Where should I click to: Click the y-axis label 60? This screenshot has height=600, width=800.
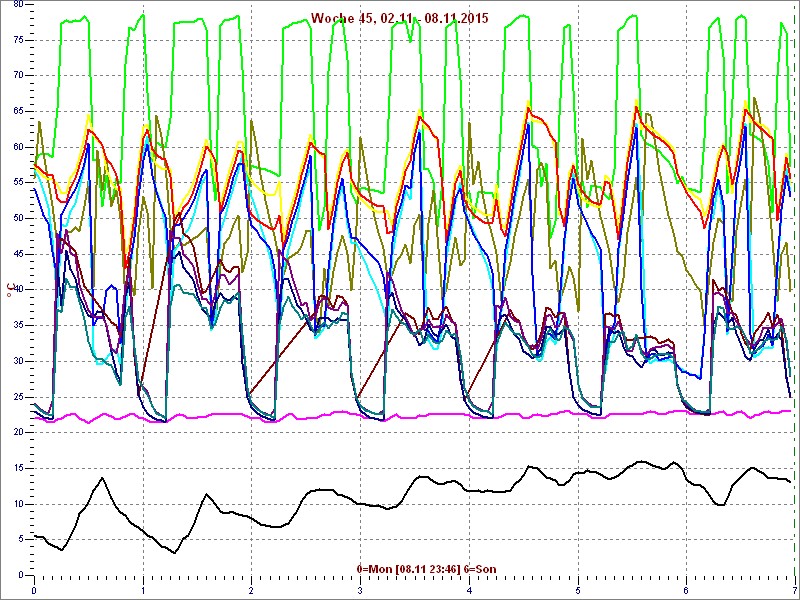[x=17, y=147]
